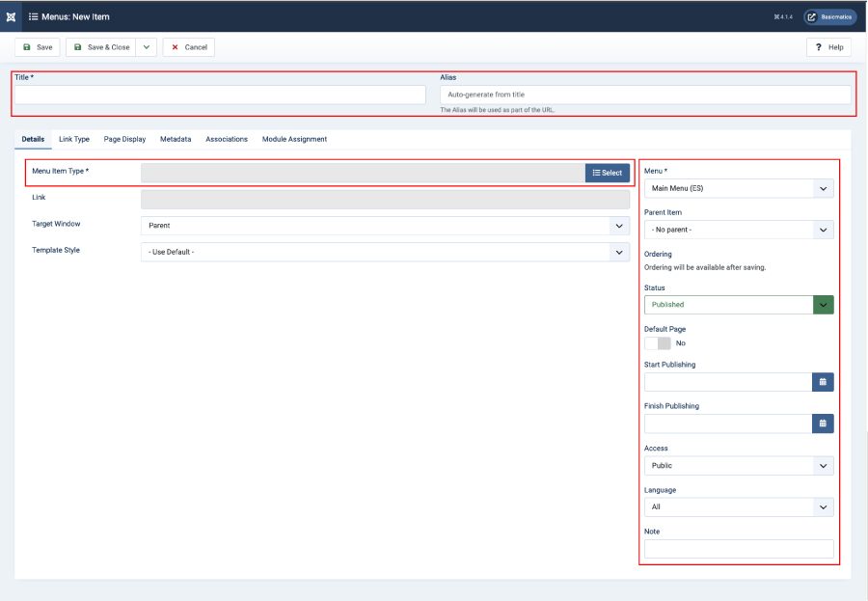Image resolution: width=868 pixels, height=601 pixels.
Task: Open the Access dropdown showing Public
Action: pos(739,466)
